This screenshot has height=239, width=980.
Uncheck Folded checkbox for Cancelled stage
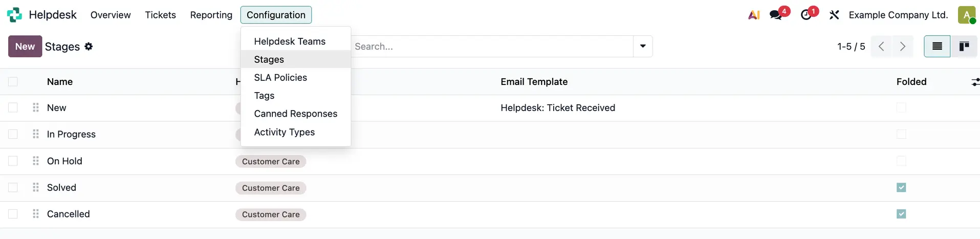[x=901, y=214]
